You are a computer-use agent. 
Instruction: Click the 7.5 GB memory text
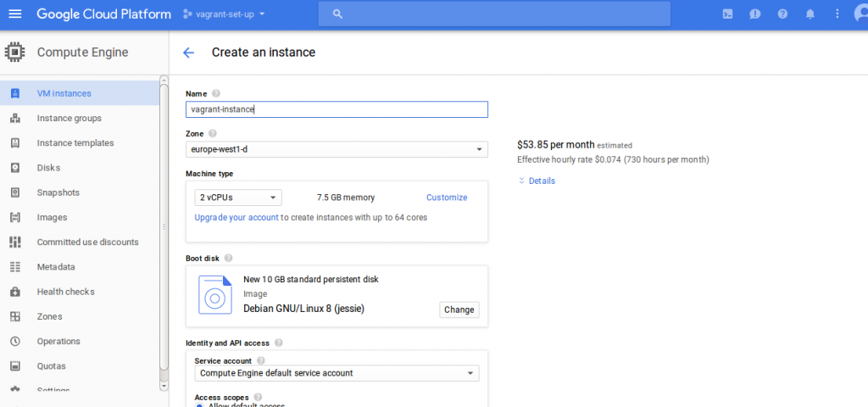point(346,198)
